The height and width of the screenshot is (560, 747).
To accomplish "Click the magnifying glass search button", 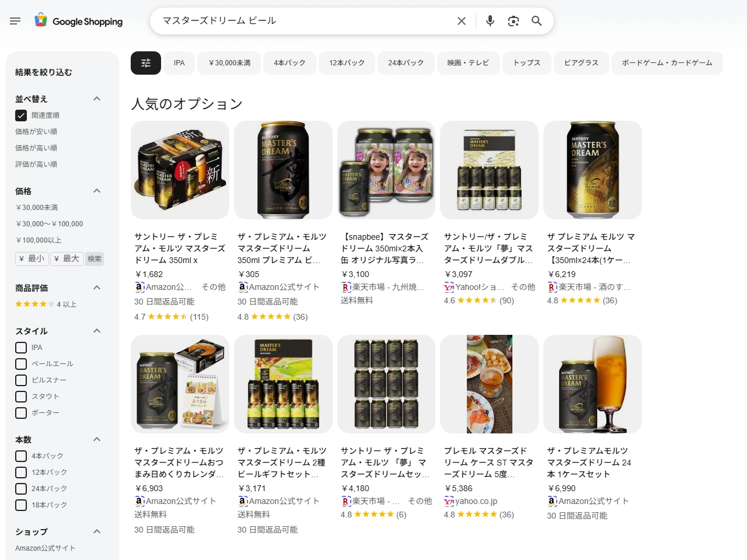I will click(x=537, y=21).
